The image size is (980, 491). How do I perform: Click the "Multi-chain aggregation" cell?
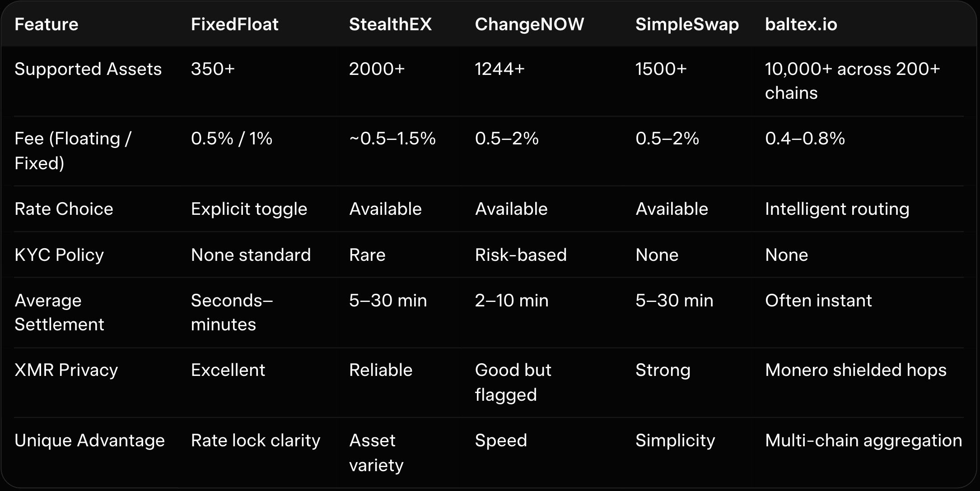coord(863,440)
